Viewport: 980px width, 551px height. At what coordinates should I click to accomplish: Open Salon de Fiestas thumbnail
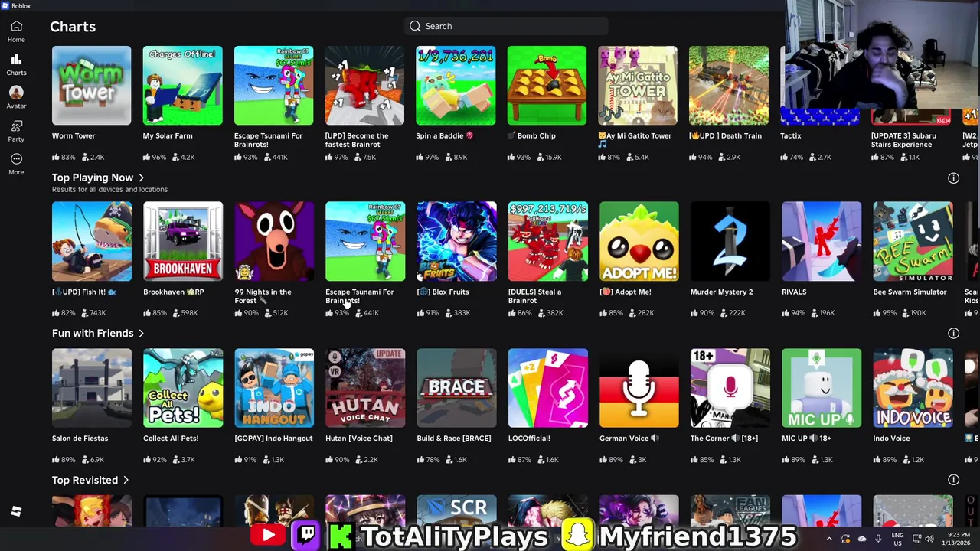92,388
